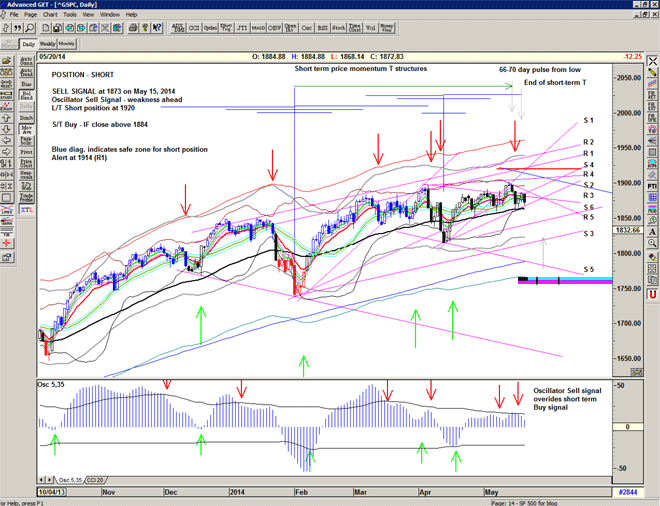Switch to the Monthly timeframe
This screenshot has height=506, width=660.
[67, 44]
